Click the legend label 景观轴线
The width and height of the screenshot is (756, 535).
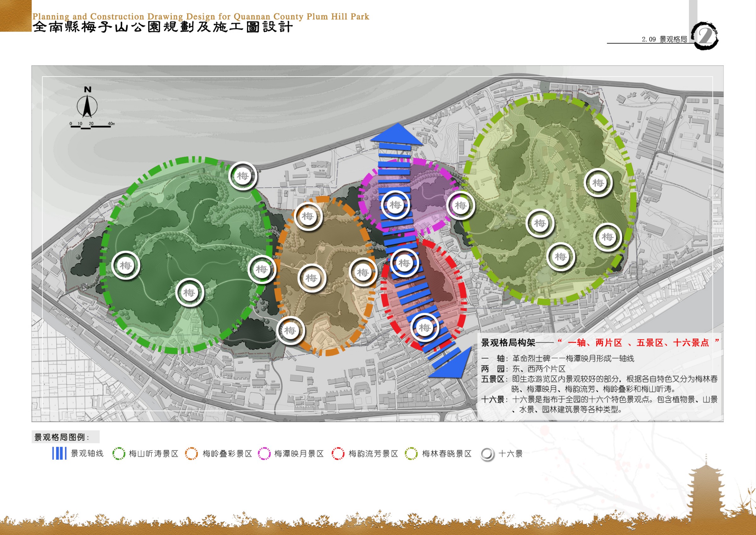point(87,454)
